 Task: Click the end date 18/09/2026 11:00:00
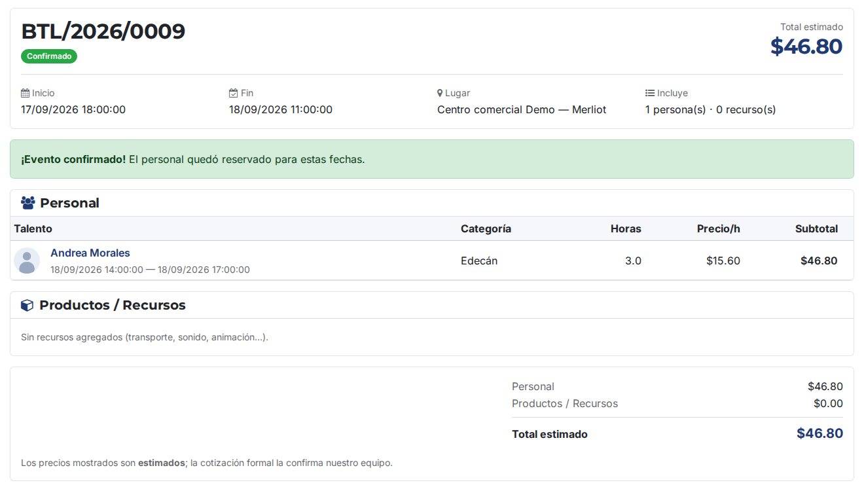click(x=281, y=109)
